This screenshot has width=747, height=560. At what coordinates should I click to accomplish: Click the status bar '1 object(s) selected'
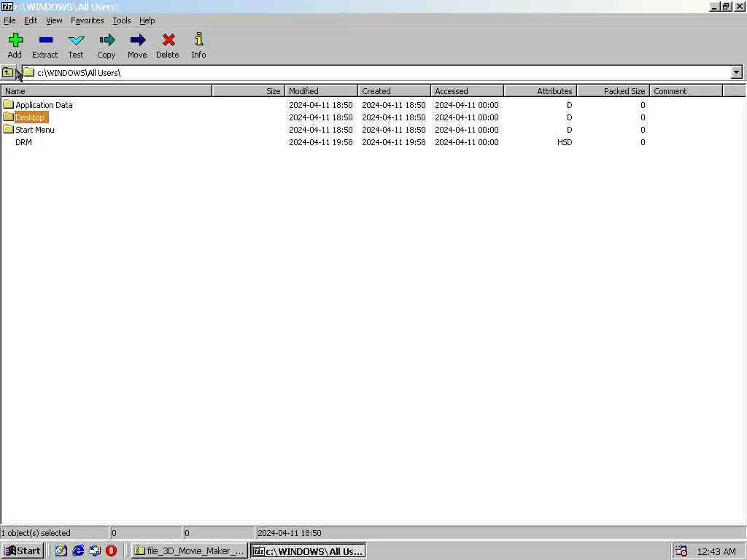point(36,533)
